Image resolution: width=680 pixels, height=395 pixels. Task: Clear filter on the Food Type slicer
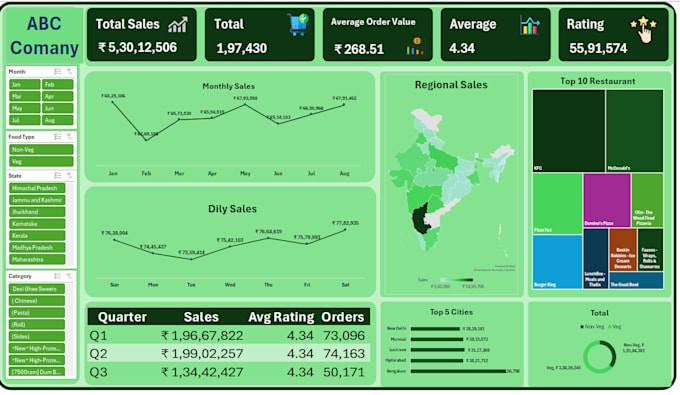[x=69, y=137]
